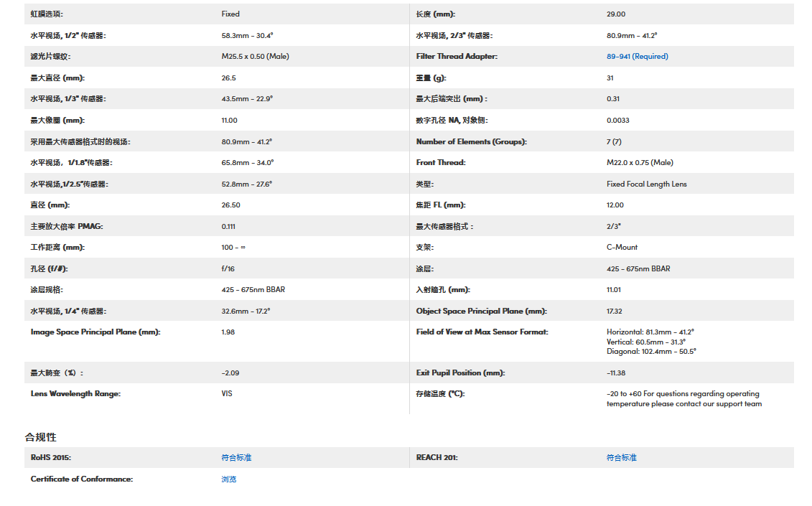Viewport: 812px width, 506px height.
Task: Open the Certificate of Conformance 浏览 link
Action: pyautogui.click(x=229, y=479)
